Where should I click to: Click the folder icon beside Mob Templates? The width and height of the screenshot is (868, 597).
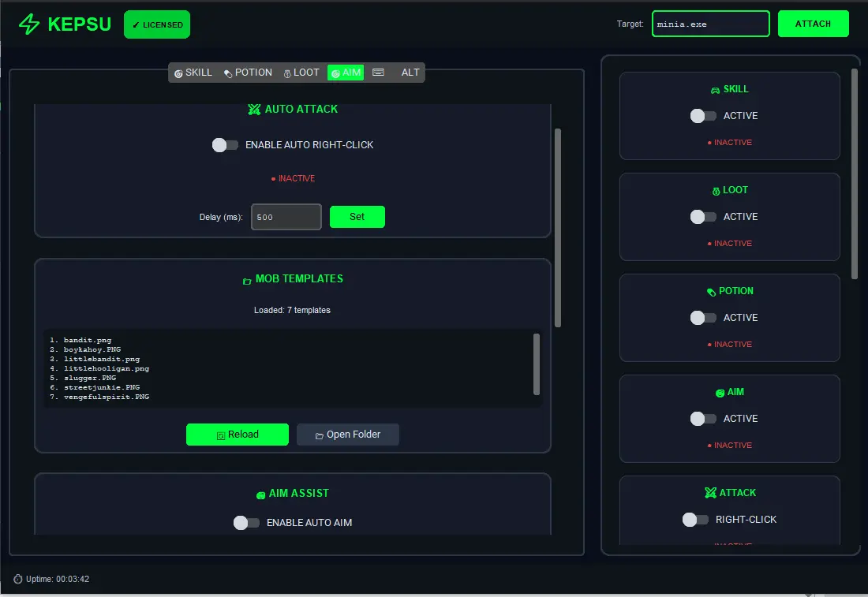coord(247,281)
